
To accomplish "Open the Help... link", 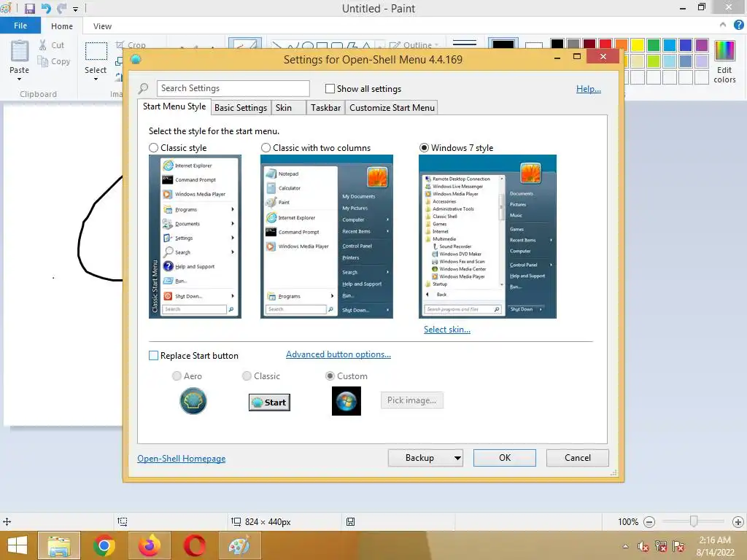I will tap(589, 89).
